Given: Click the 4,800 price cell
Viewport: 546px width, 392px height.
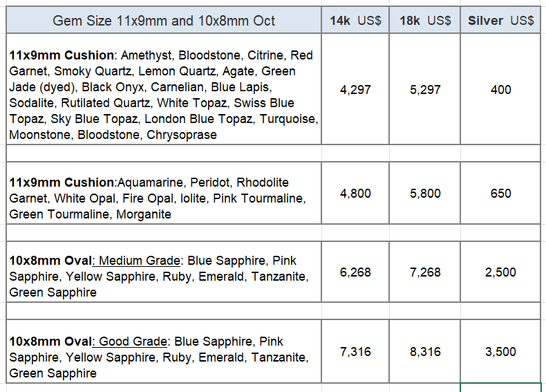Looking at the screenshot, I should pyautogui.click(x=355, y=194).
